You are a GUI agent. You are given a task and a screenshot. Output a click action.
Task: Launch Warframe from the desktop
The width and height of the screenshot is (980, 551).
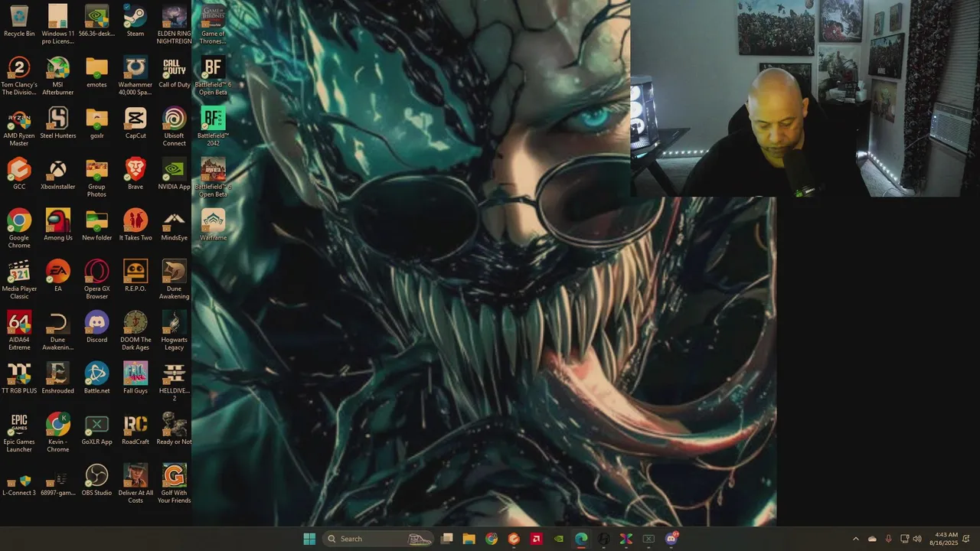point(213,225)
